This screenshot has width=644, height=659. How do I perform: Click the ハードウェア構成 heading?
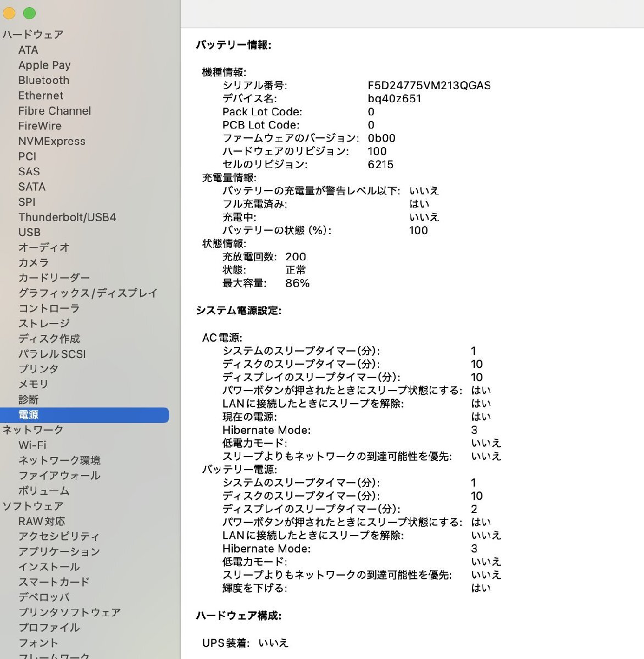coord(238,616)
